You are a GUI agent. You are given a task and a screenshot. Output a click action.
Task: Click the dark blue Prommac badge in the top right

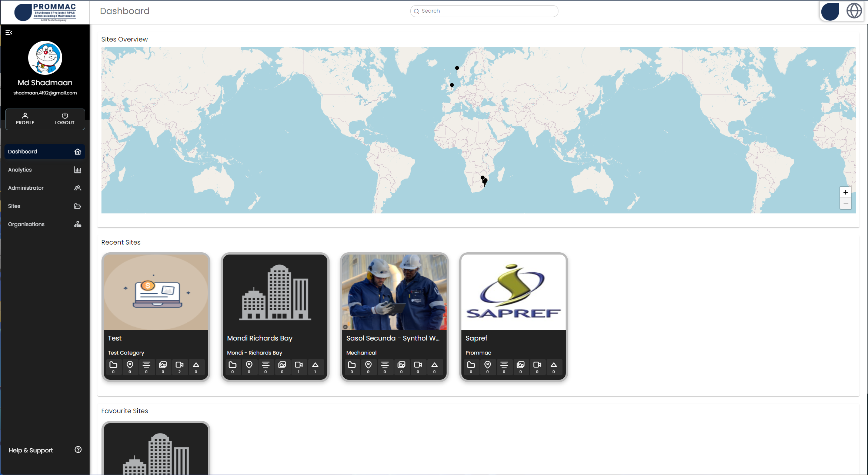tap(830, 11)
